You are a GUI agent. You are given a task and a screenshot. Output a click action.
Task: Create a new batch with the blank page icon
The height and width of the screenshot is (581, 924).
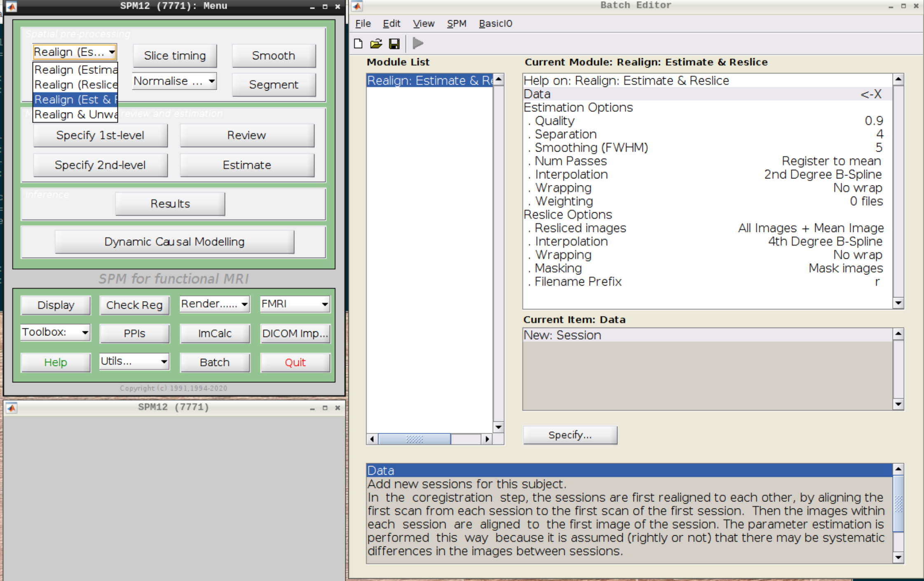point(358,44)
